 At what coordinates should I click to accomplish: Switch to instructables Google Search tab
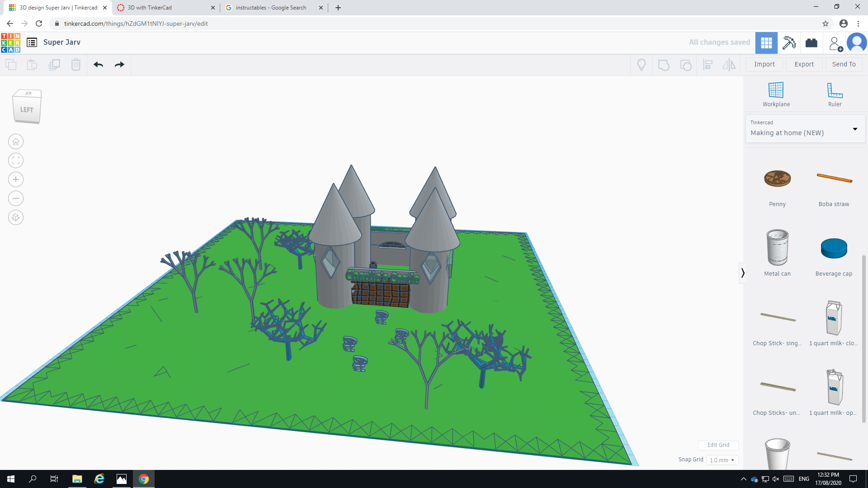[274, 8]
